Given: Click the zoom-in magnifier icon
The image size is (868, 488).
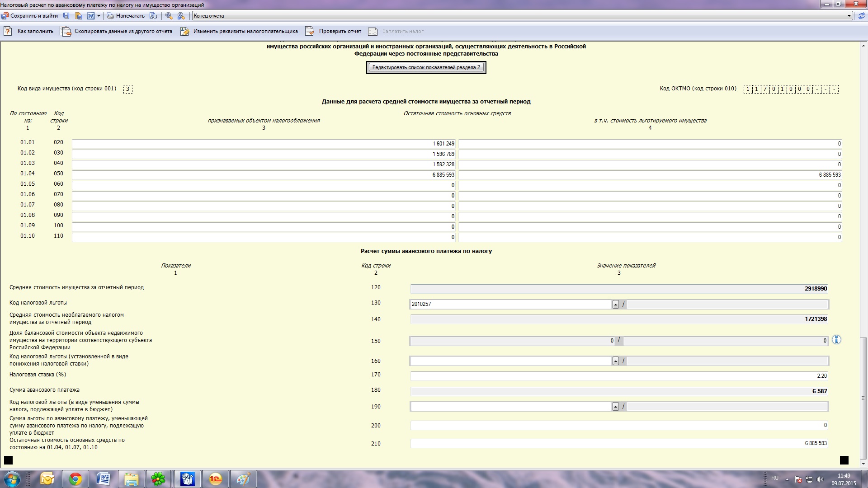Looking at the screenshot, I should click(x=169, y=16).
